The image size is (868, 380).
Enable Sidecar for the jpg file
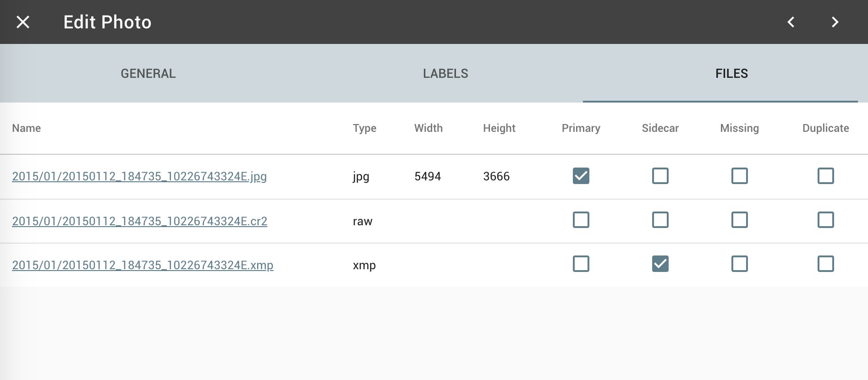[660, 176]
